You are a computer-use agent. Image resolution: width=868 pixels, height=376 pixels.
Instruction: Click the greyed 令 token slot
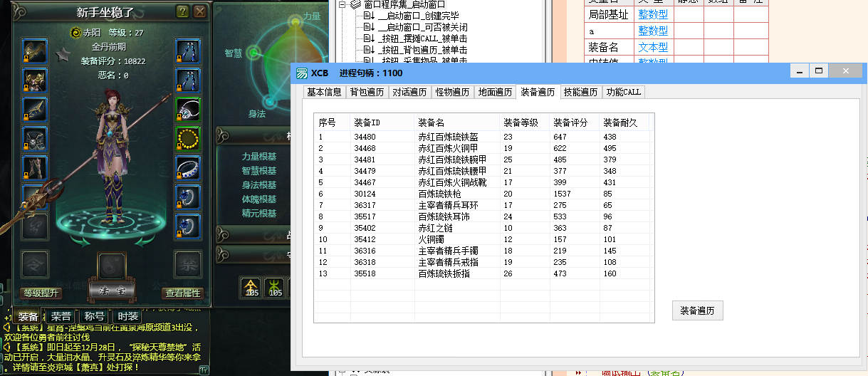(x=35, y=263)
